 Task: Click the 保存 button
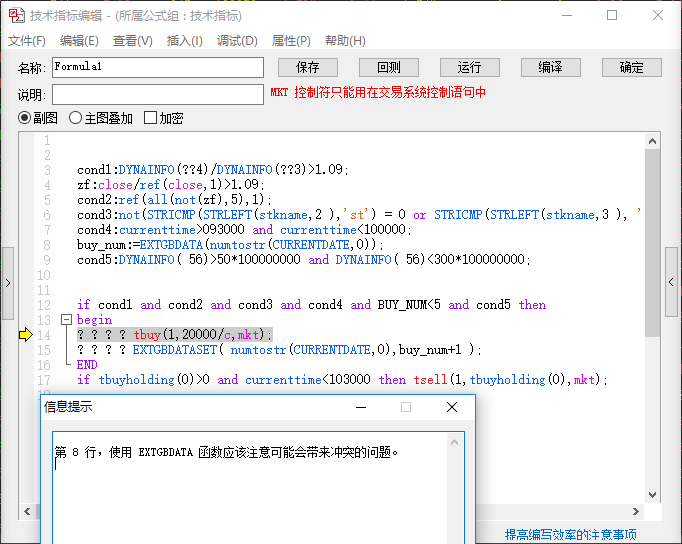coord(308,67)
